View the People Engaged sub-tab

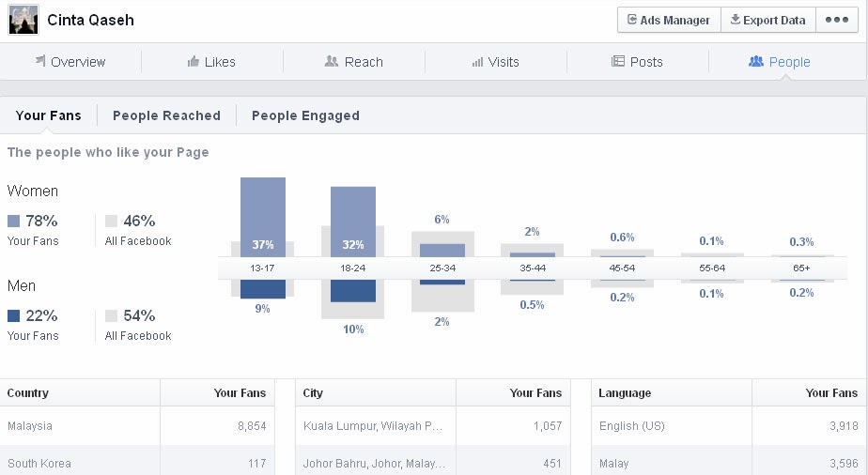tap(305, 115)
